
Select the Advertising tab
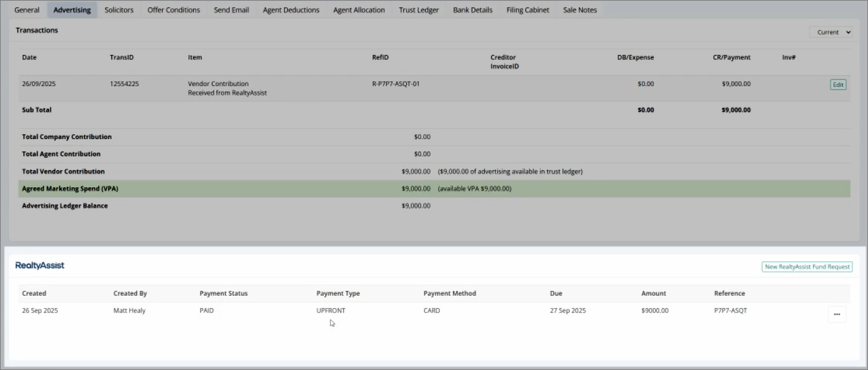(x=72, y=10)
